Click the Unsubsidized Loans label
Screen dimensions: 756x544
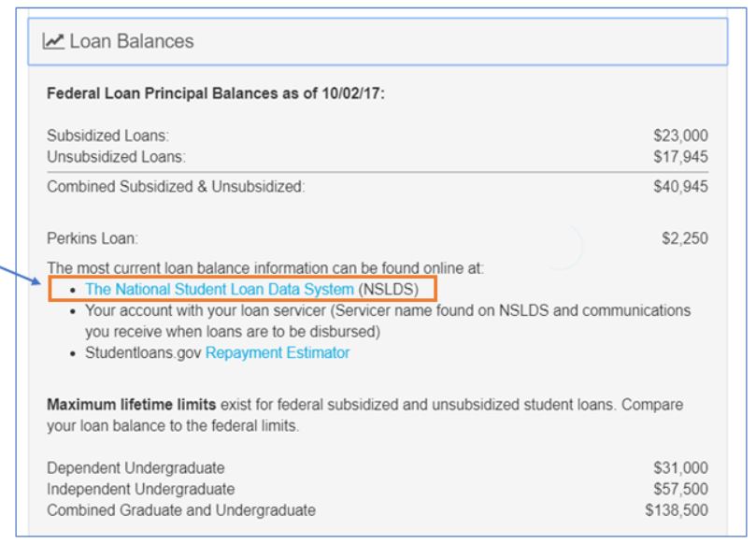click(x=116, y=157)
